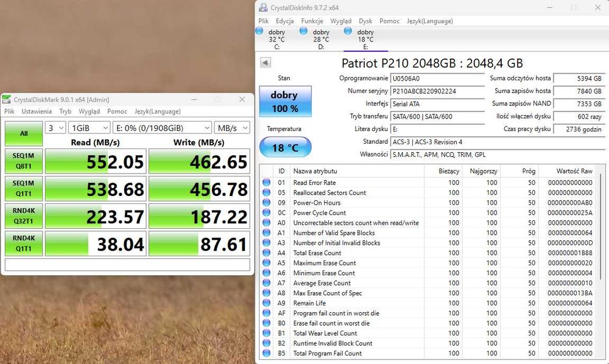Click status orb for Program fail count in worst die
This screenshot has height=364, width=609.
pyautogui.click(x=267, y=313)
